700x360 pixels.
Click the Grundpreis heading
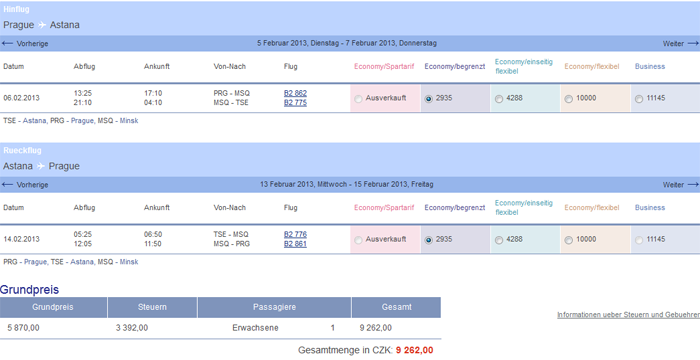[29, 290]
